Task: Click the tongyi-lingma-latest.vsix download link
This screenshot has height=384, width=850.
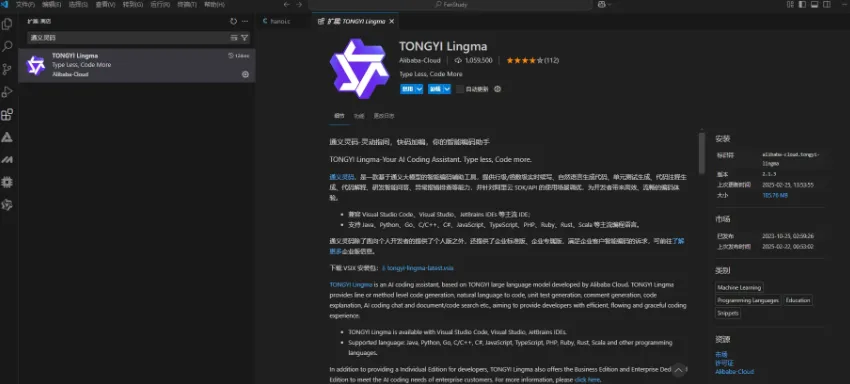Action: [x=417, y=268]
